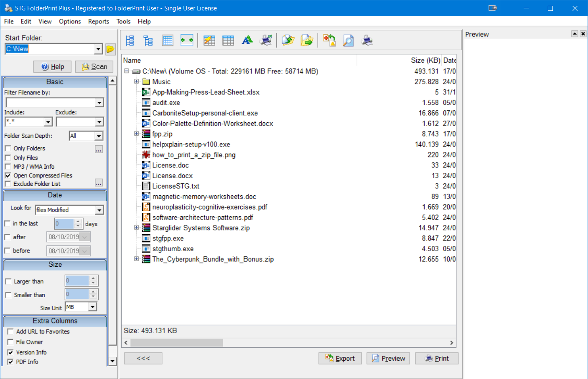Viewport: 588px width, 379px height.
Task: Expand The_Cyberpunk_Bundle_with_Bonus.zip node
Action: click(136, 259)
